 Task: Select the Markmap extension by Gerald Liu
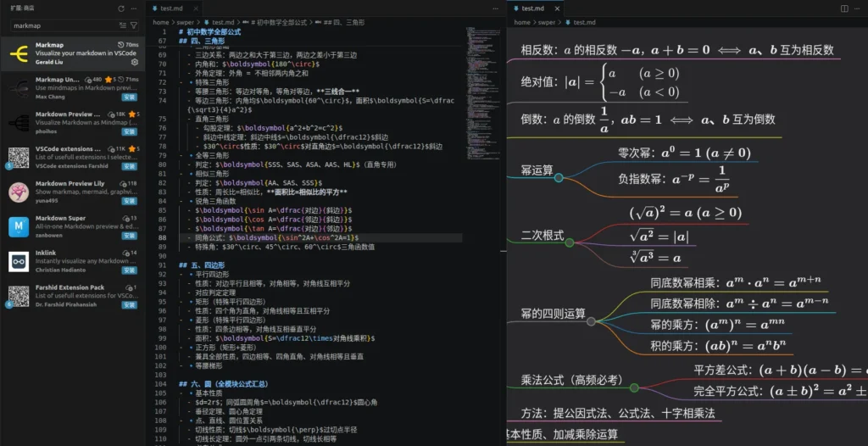point(73,53)
